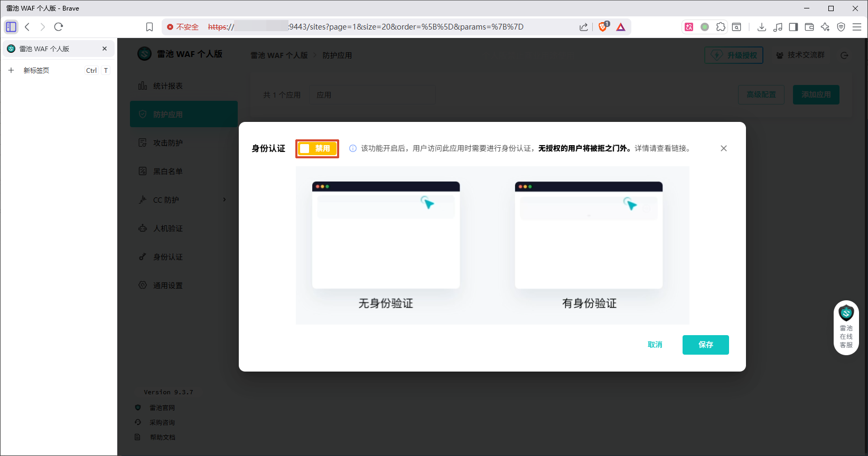Click the Version 9.3.7 text
Image resolution: width=868 pixels, height=456 pixels.
point(169,392)
